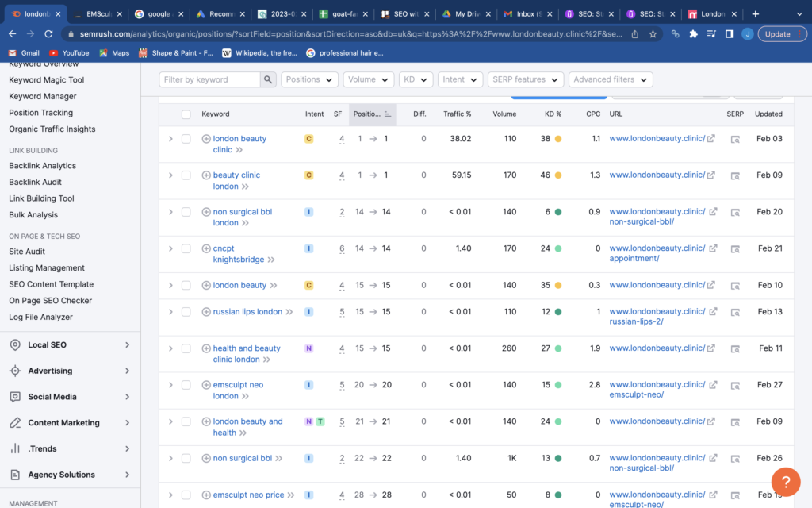Viewport: 812px width, 508px height.
Task: Add london beauty clinic keyword to list
Action: click(206, 138)
